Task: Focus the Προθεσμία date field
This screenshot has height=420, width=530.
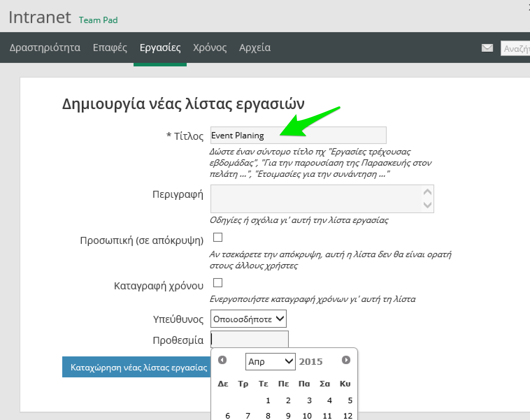Action: 249,339
